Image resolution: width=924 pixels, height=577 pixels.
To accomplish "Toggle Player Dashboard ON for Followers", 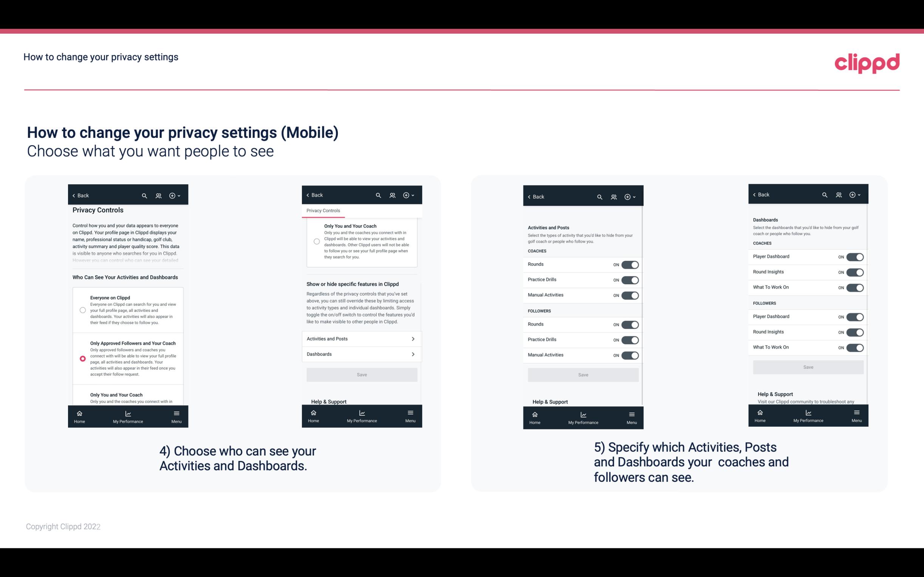I will point(855,316).
